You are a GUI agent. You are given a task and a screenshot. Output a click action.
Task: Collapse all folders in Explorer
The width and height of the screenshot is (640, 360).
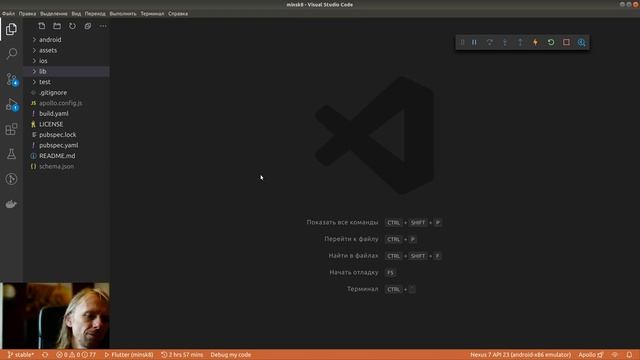click(88, 26)
